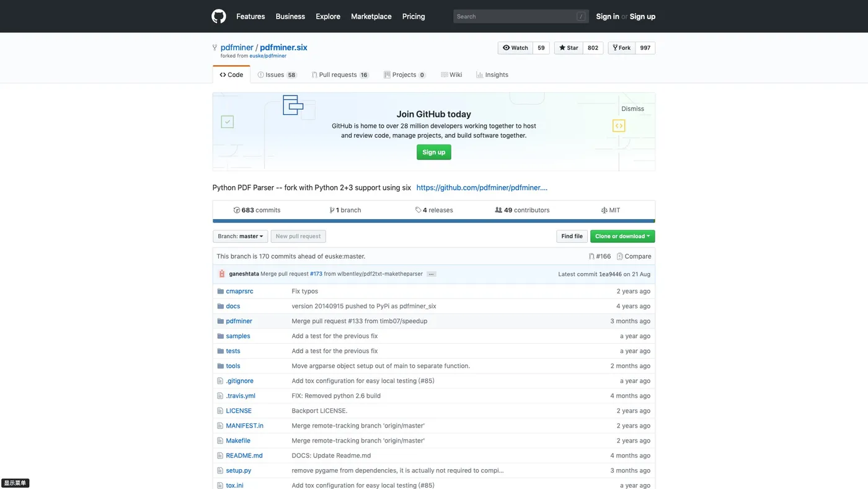Click the README.md file icon
The image size is (868, 489).
220,455
